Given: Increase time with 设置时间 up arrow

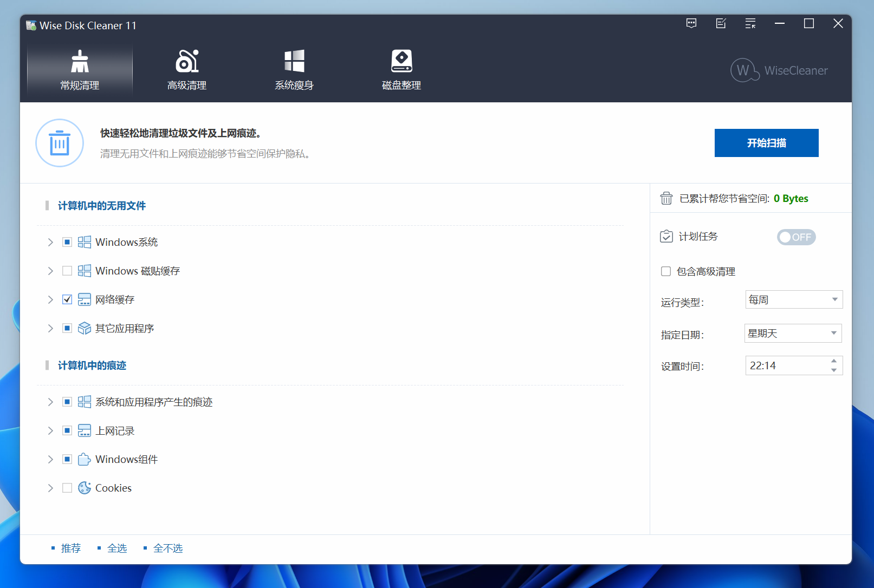Looking at the screenshot, I should point(834,361).
